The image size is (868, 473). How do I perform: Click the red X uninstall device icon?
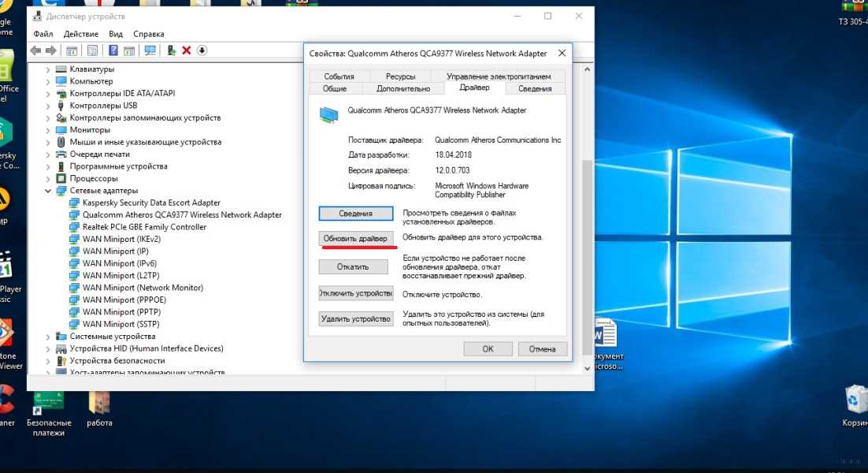coord(187,50)
